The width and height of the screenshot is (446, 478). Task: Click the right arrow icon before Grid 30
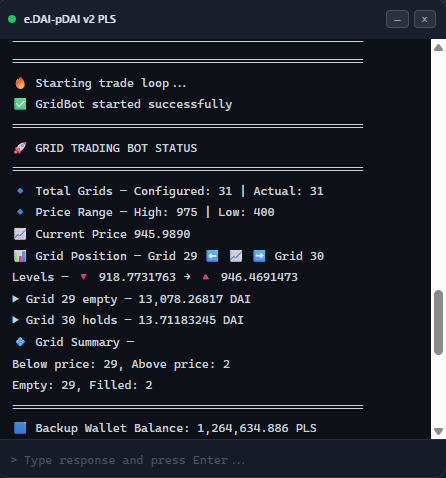(259, 256)
